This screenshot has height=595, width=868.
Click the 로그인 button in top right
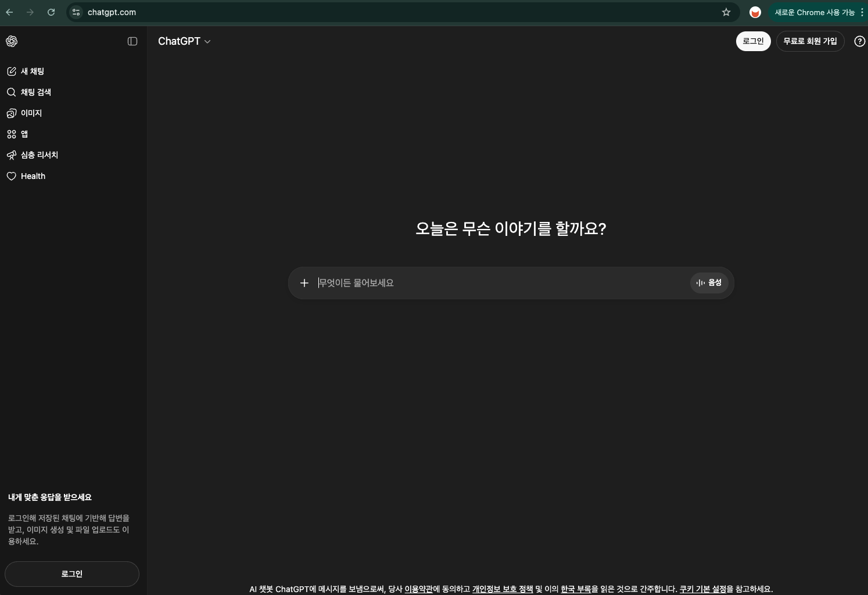pos(753,41)
